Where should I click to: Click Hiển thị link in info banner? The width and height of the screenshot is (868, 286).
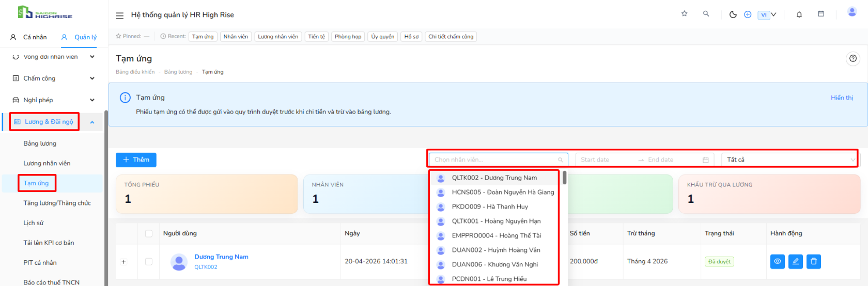tap(842, 98)
